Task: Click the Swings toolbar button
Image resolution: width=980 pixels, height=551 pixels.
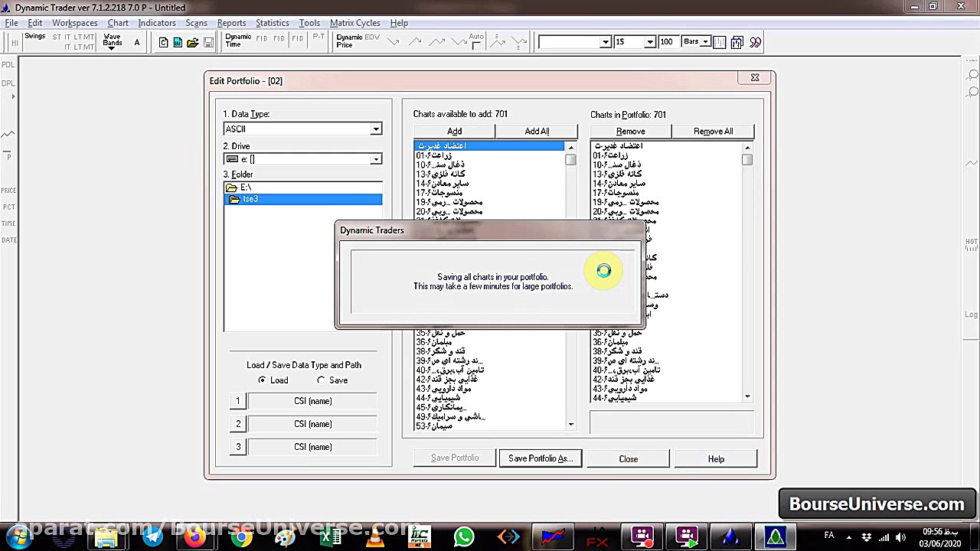Action: tap(34, 37)
